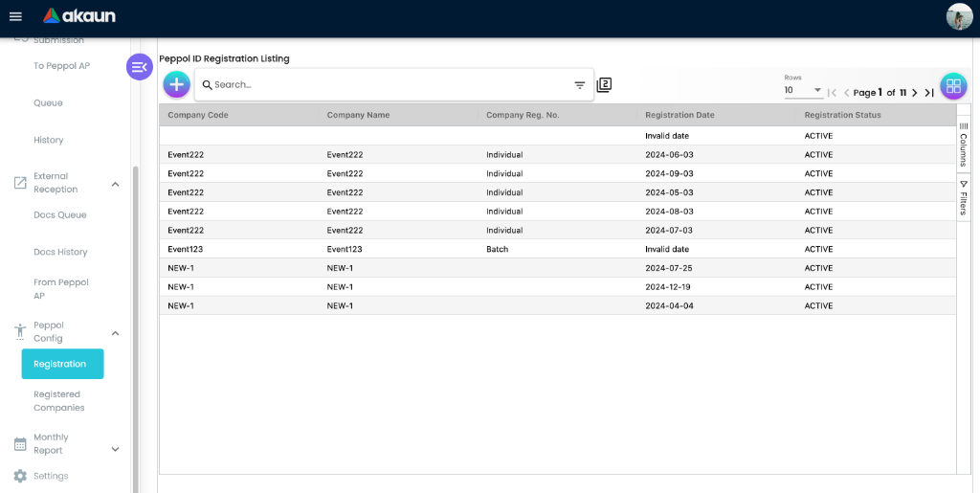The width and height of the screenshot is (980, 493).
Task: Add a new Peppol ID registration
Action: click(x=177, y=84)
